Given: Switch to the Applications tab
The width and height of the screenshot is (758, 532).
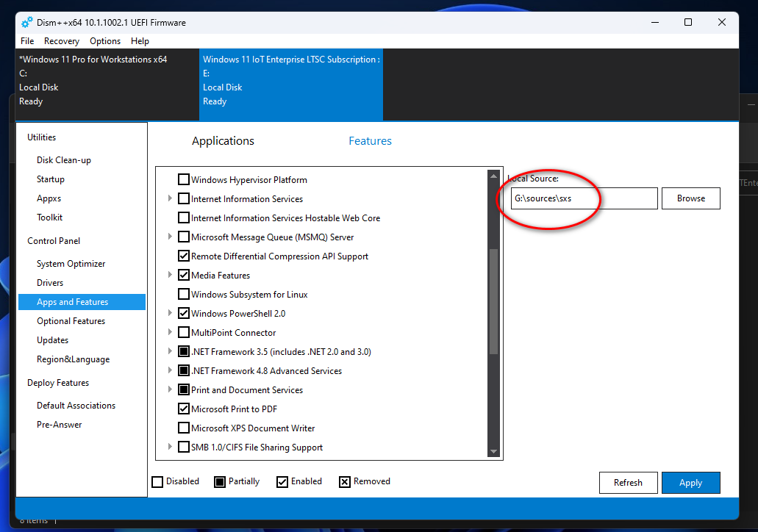Looking at the screenshot, I should [x=223, y=140].
